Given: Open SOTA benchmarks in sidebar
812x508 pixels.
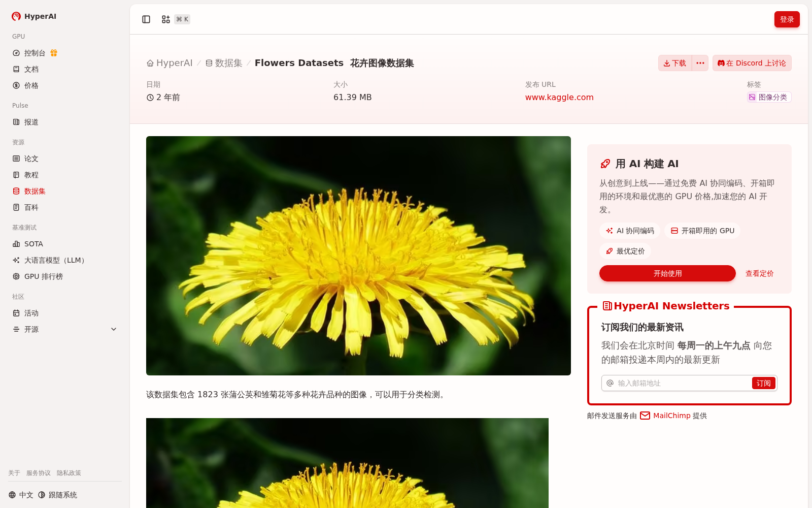Looking at the screenshot, I should pyautogui.click(x=65, y=244).
